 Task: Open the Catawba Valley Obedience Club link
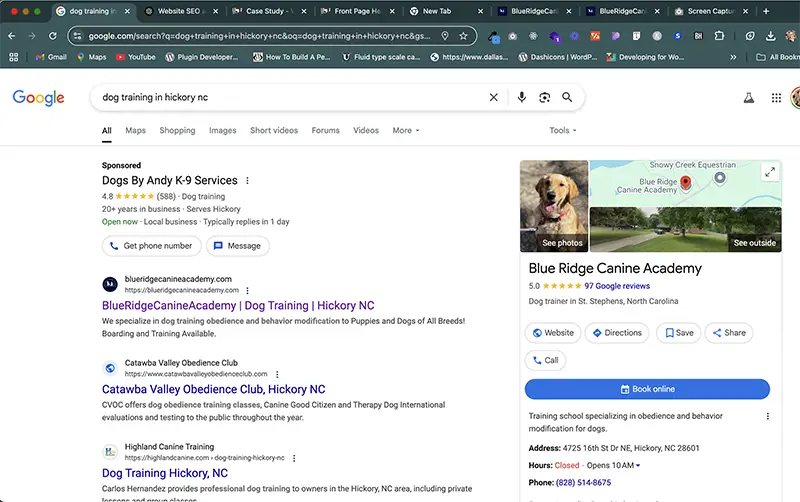[x=213, y=389]
